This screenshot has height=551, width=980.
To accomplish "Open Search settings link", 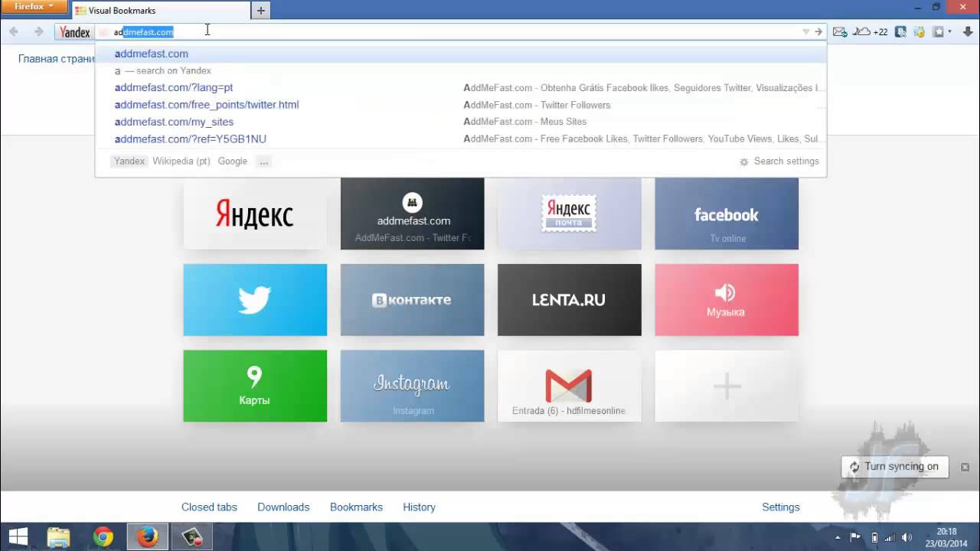I will [786, 161].
